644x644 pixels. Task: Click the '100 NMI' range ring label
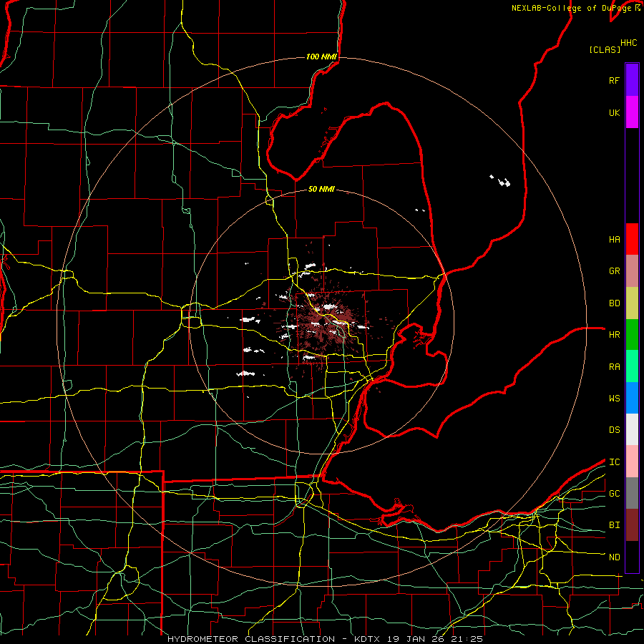[321, 57]
